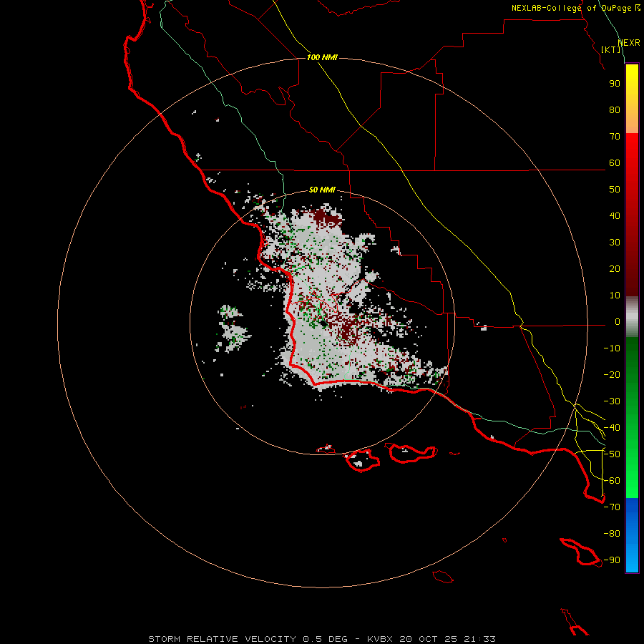Viewport: 644px width, 644px height.
Task: Click the NEXR label above the color scale
Action: [x=629, y=43]
